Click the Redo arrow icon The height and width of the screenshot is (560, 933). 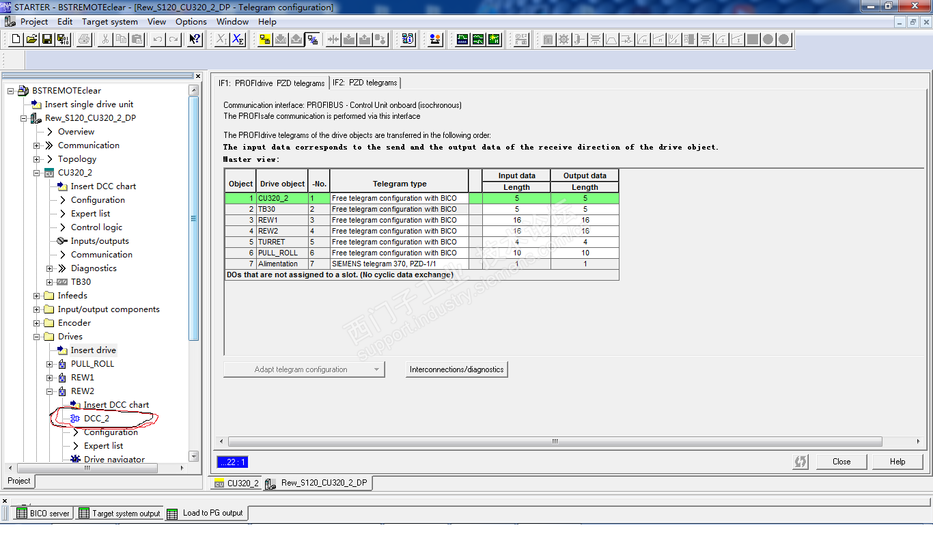click(173, 40)
